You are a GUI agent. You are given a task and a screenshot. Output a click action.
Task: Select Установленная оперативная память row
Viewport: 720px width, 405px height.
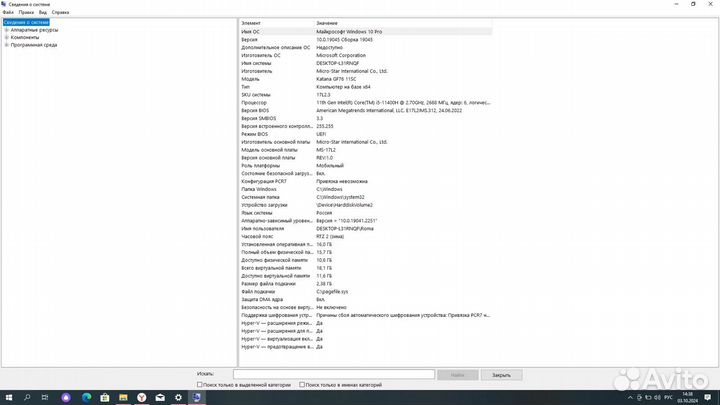pyautogui.click(x=366, y=244)
